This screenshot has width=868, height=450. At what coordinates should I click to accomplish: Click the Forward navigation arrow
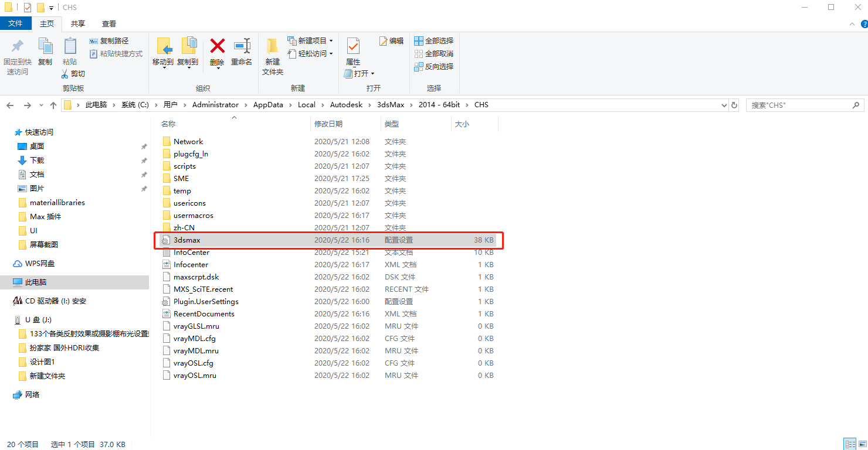pyautogui.click(x=27, y=105)
